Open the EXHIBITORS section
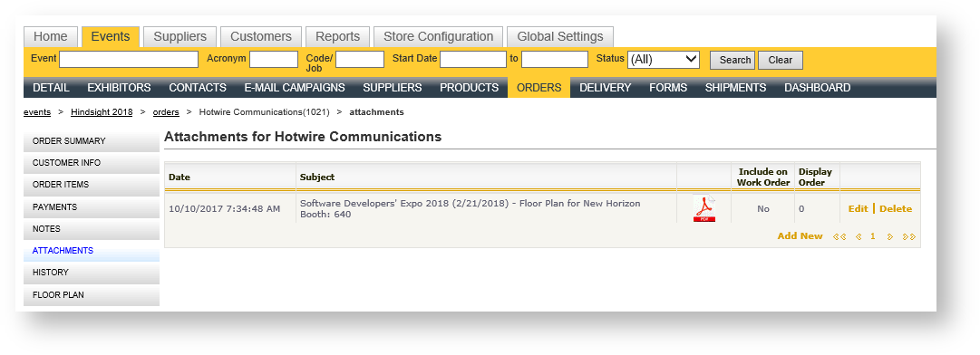 point(120,88)
